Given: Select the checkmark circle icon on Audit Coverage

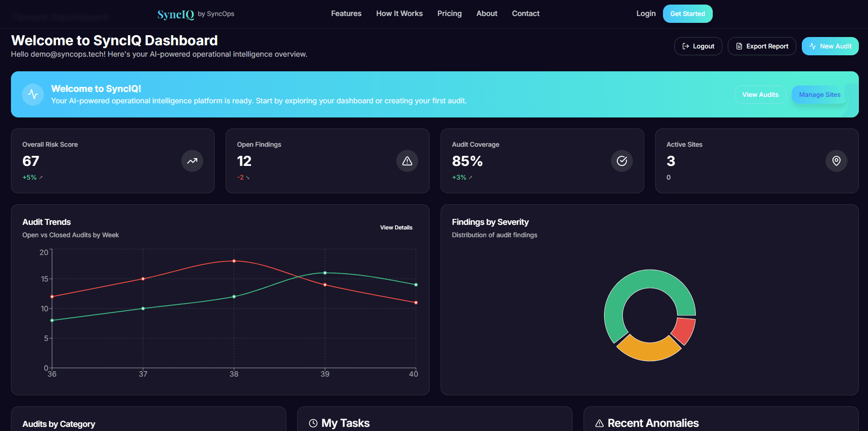Looking at the screenshot, I should click(x=621, y=161).
